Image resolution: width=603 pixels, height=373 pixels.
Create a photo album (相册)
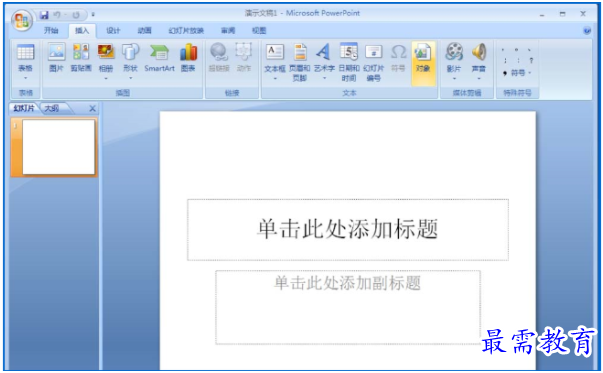tap(106, 58)
